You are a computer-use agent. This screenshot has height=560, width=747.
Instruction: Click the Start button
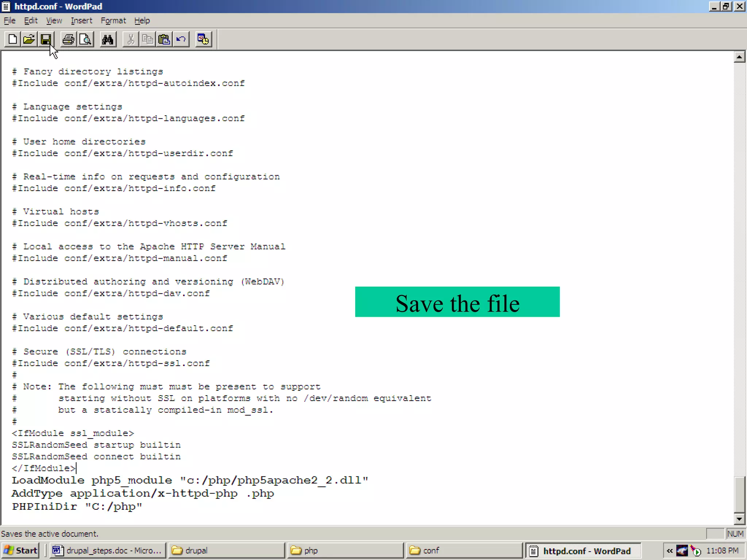click(20, 551)
